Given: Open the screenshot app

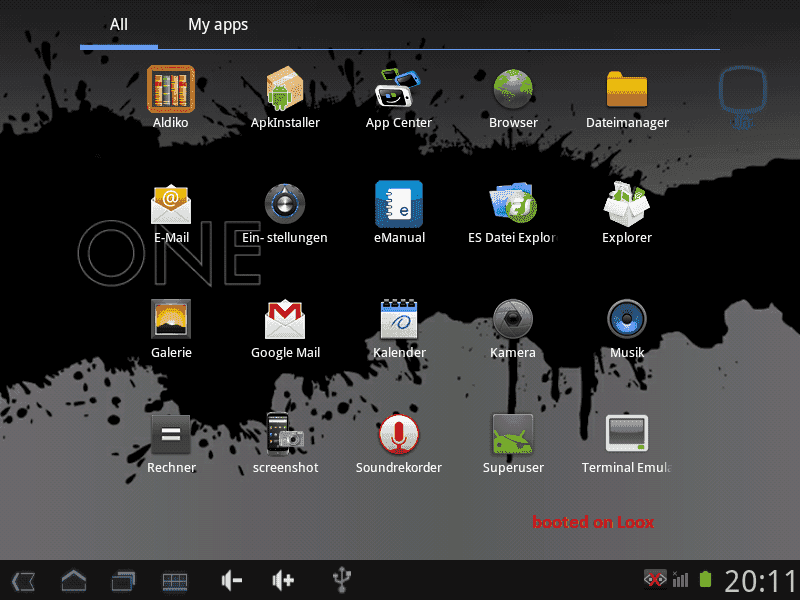Looking at the screenshot, I should (285, 443).
